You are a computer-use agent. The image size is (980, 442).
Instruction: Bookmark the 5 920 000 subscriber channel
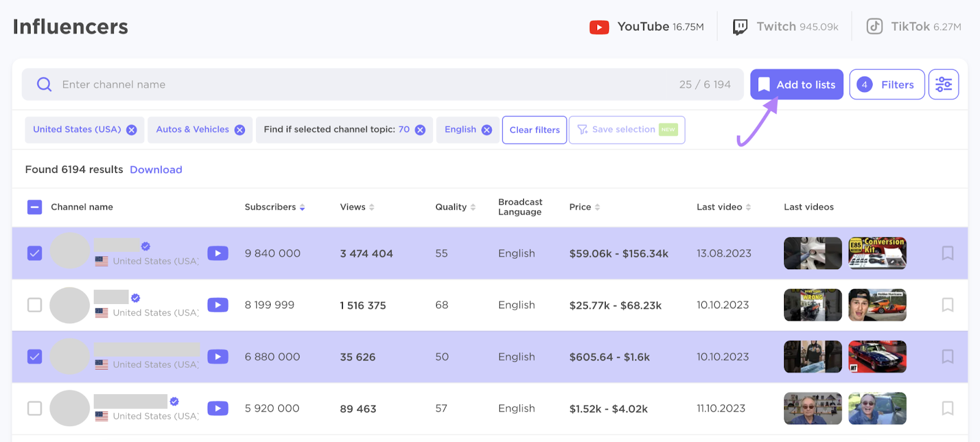(947, 408)
